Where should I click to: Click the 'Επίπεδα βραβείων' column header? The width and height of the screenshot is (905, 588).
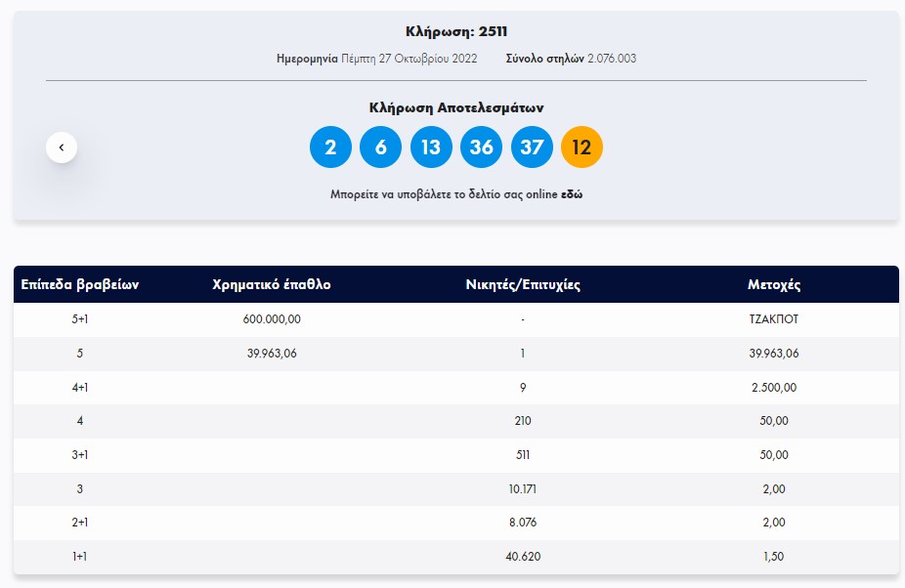(x=80, y=285)
